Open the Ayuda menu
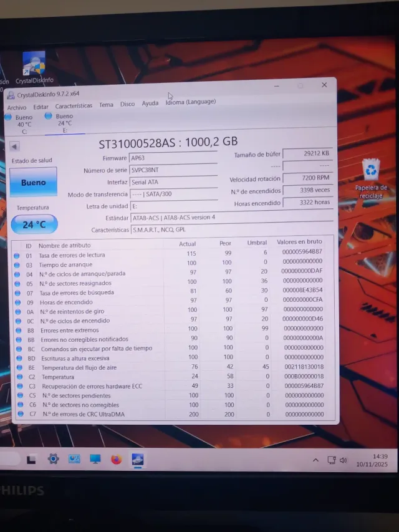Viewport: 399px width, 532px height. coord(150,103)
